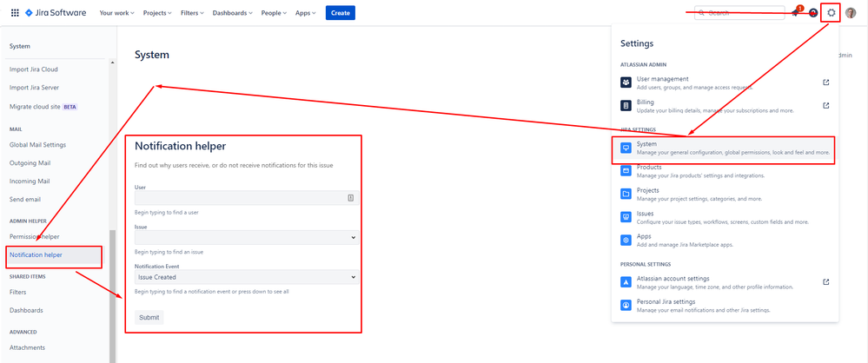Viewport: 868px width, 363px height.
Task: Select Projects in Jira settings menu
Action: 726,195
